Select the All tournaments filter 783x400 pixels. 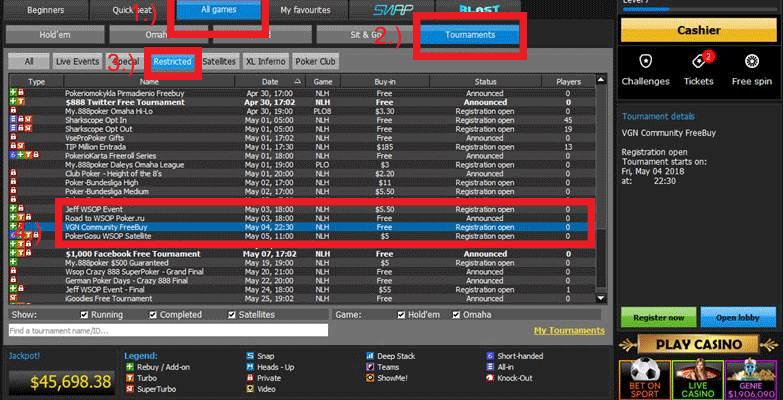coord(29,61)
